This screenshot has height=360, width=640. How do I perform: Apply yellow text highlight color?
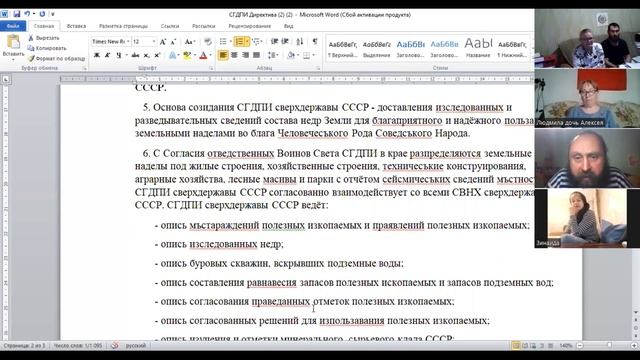click(x=187, y=55)
